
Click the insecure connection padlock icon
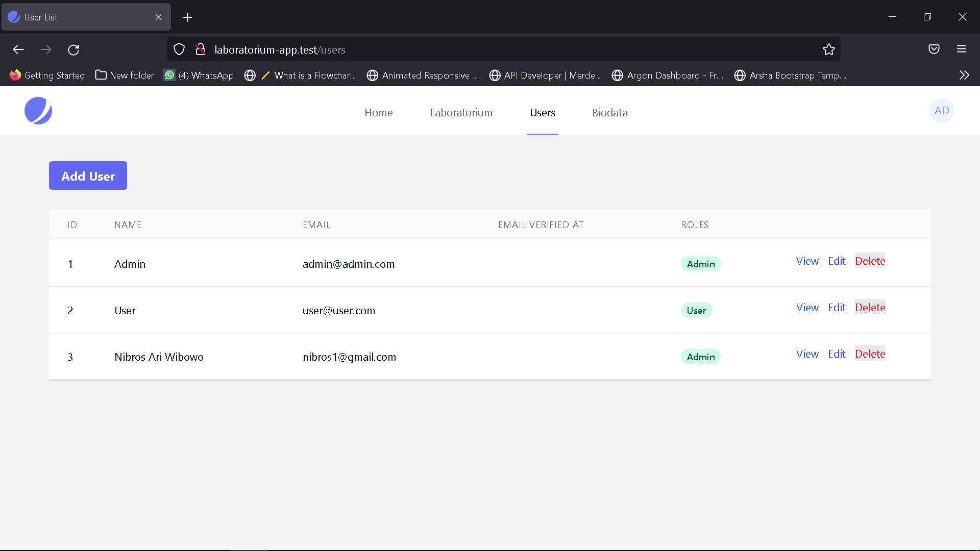200,49
